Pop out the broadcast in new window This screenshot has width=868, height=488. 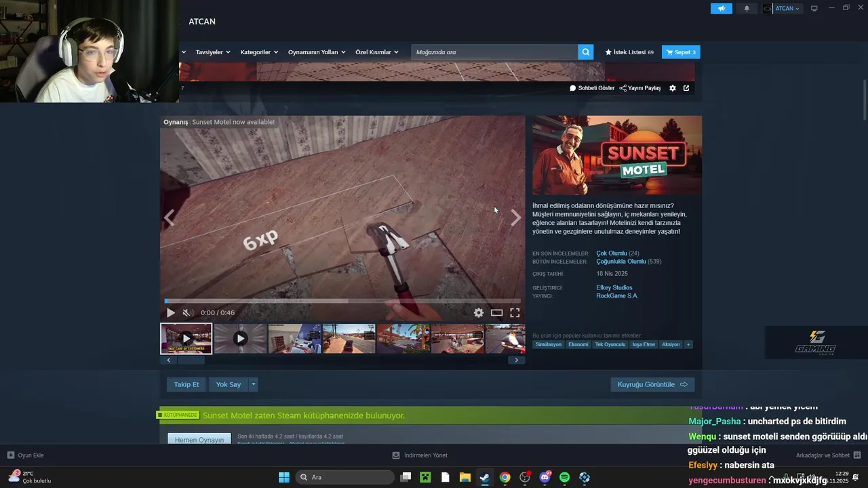click(686, 88)
